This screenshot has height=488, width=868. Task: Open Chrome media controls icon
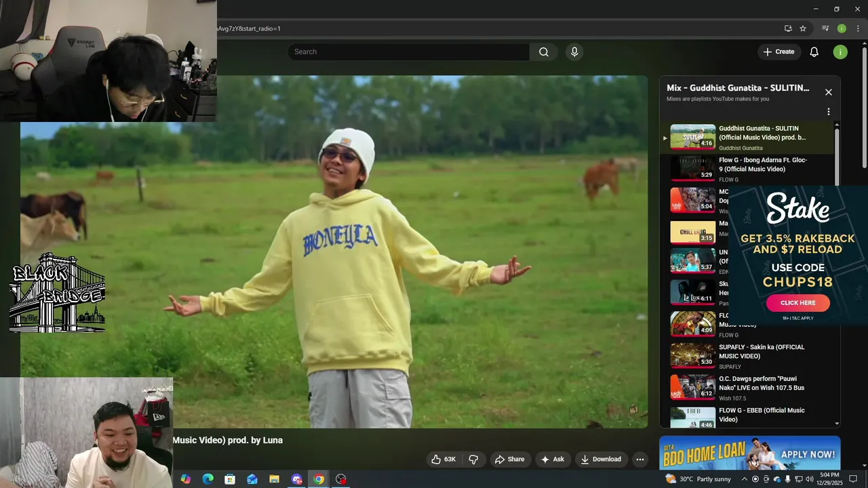825,28
